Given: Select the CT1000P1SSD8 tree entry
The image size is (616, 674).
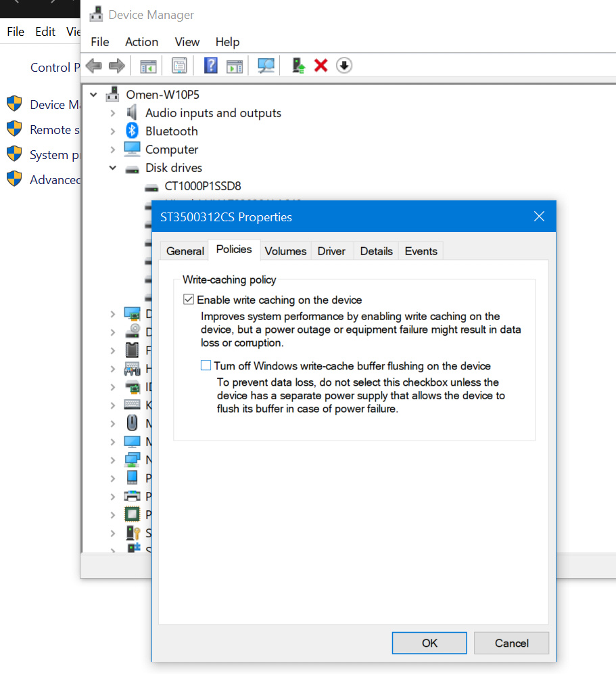Looking at the screenshot, I should (x=203, y=186).
